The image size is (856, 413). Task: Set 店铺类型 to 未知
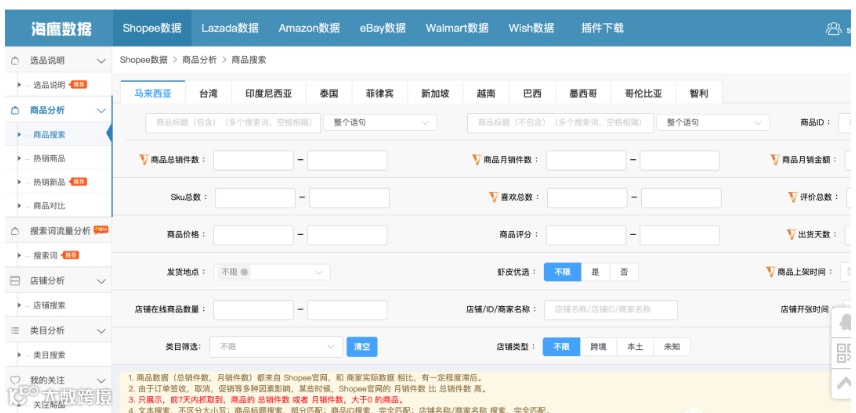(671, 346)
